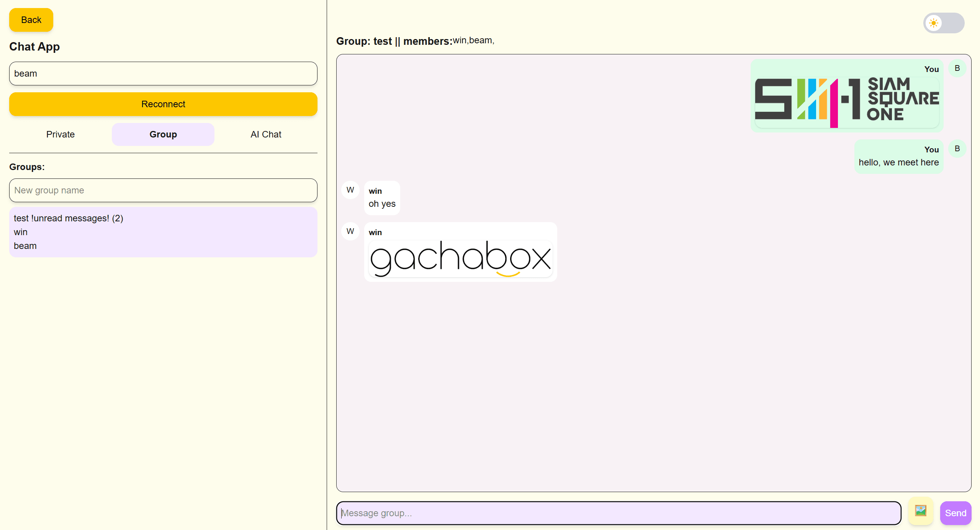The image size is (980, 530).
Task: Click the B avatar beside Siam Square image
Action: (957, 68)
